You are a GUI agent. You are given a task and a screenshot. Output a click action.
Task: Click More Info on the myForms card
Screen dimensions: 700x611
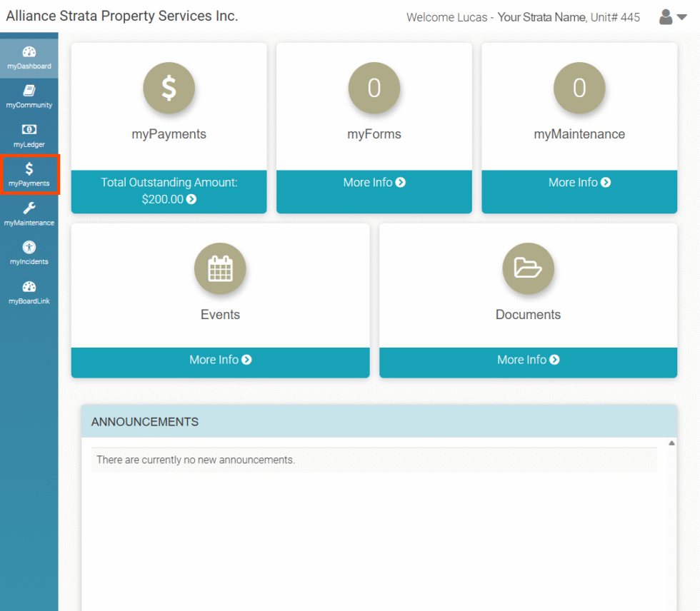click(x=374, y=182)
